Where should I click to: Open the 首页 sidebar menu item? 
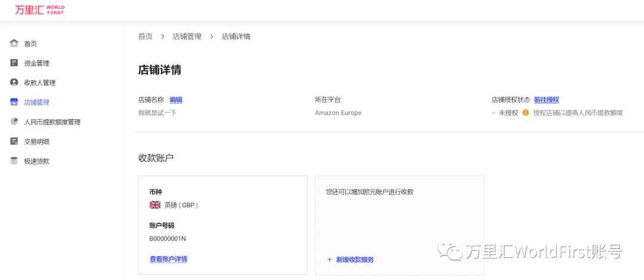[30, 43]
